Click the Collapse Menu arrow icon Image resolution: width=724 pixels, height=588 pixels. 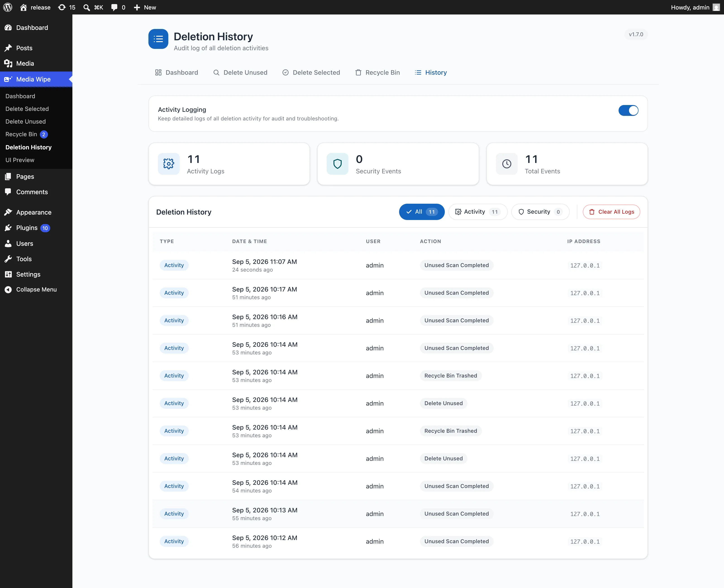click(8, 290)
